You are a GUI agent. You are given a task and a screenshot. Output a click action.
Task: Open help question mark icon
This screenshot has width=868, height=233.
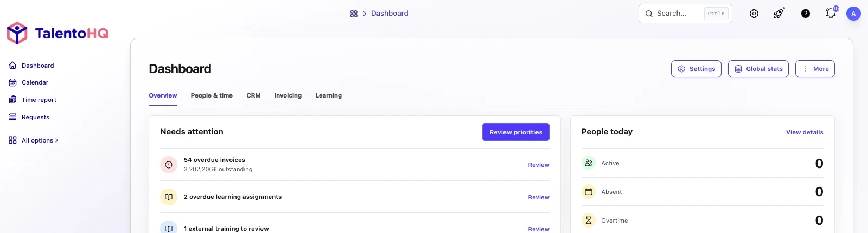point(806,14)
